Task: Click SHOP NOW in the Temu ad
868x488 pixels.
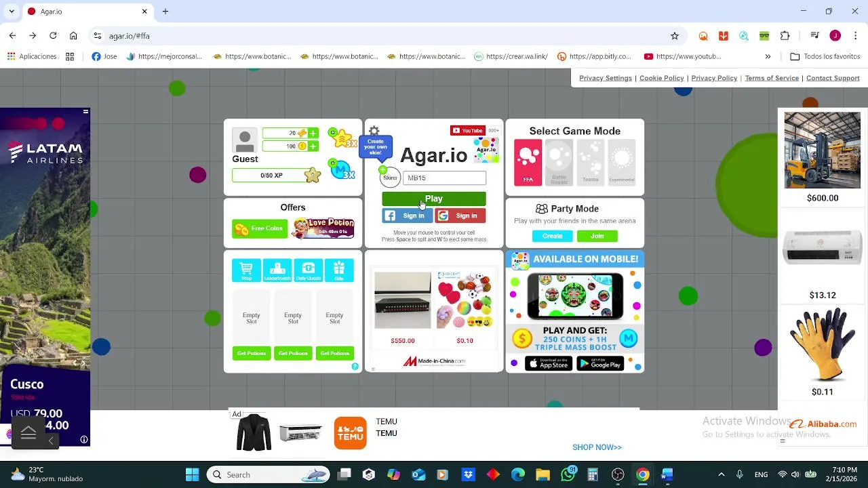Action: 597,447
